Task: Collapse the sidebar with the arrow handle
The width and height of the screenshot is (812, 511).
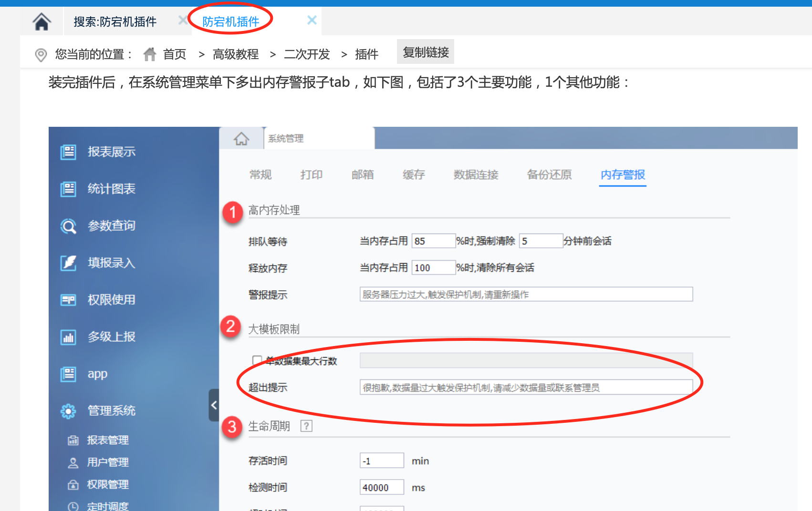Action: [x=214, y=405]
